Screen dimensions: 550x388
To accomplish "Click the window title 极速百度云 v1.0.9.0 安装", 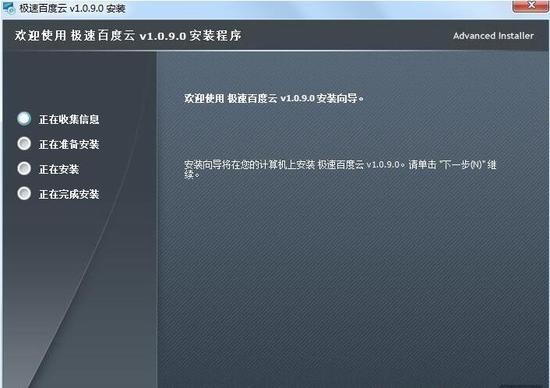I will tap(72, 8).
